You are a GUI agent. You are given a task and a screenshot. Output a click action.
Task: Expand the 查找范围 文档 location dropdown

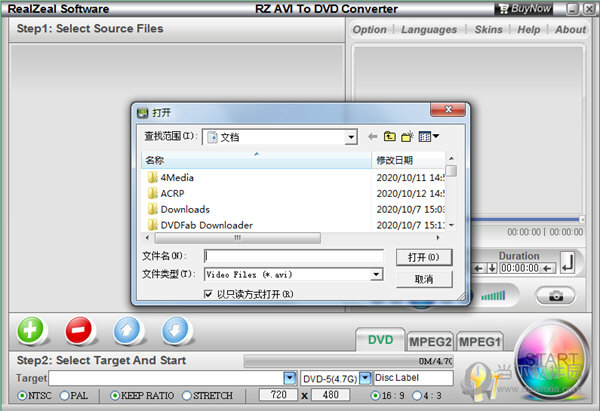351,137
